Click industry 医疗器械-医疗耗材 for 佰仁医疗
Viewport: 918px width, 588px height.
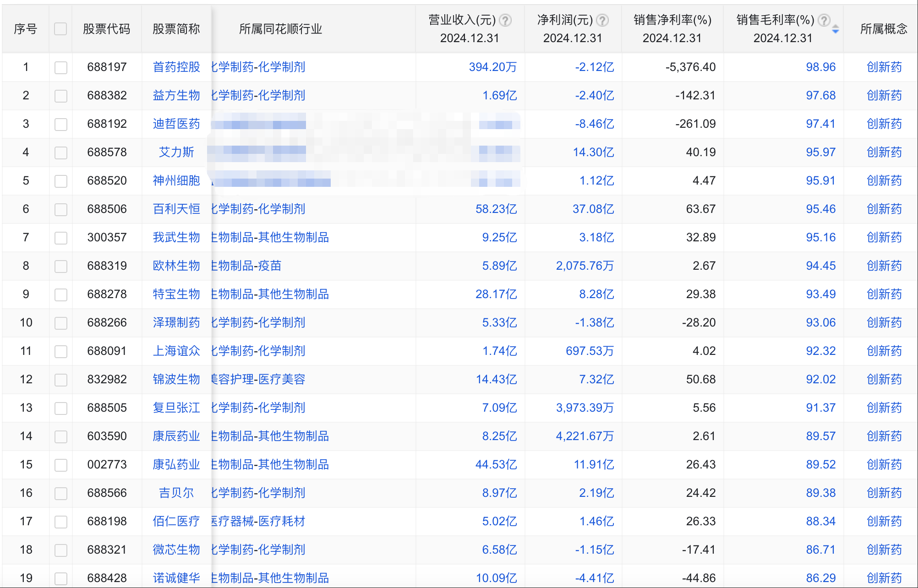click(x=258, y=521)
